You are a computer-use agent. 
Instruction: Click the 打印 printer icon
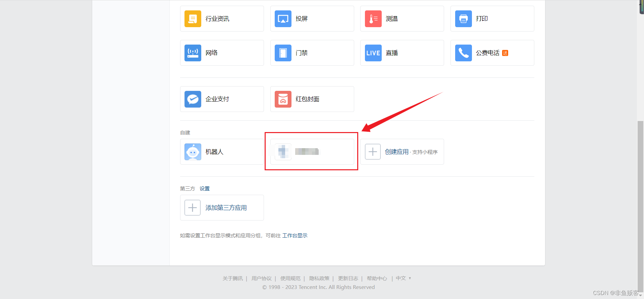pyautogui.click(x=464, y=19)
